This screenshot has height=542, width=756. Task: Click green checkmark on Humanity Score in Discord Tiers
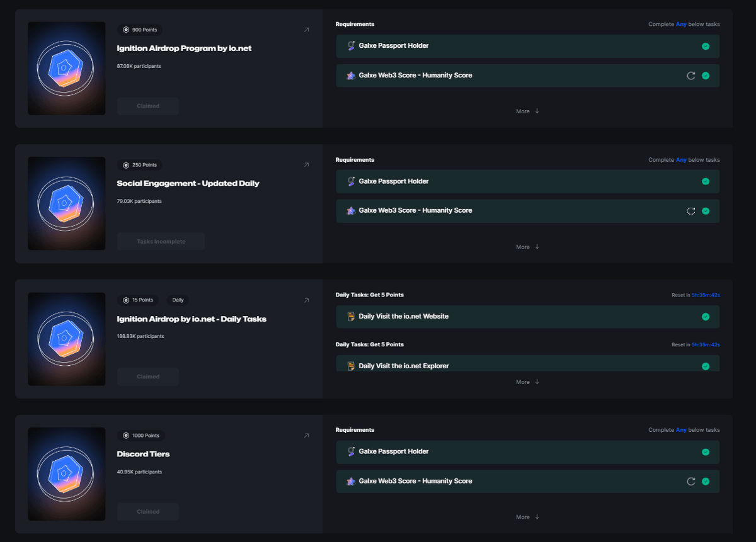point(706,482)
